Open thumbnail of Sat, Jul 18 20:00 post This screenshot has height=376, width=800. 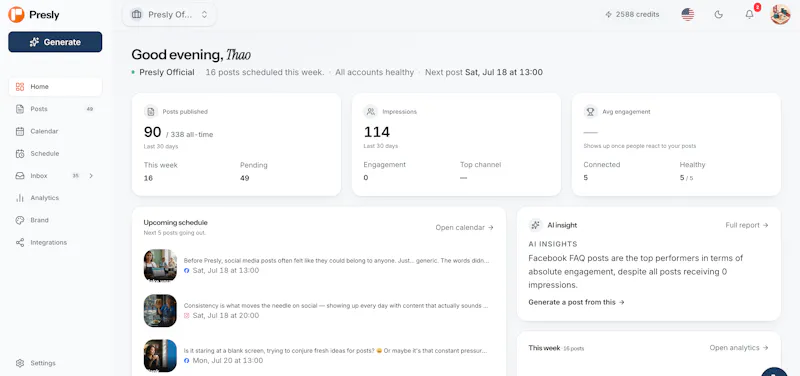click(160, 311)
